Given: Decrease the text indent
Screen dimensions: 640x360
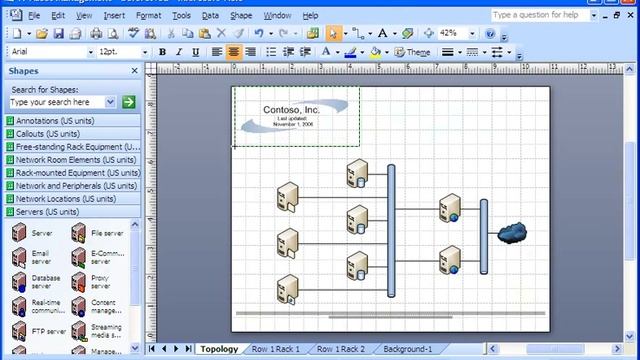Looking at the screenshot, I should [x=288, y=52].
